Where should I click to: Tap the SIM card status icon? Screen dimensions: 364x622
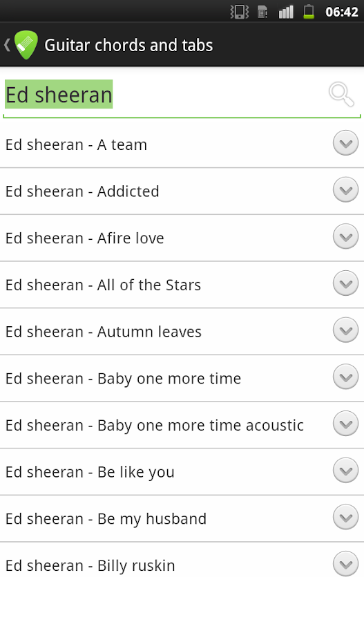262,12
